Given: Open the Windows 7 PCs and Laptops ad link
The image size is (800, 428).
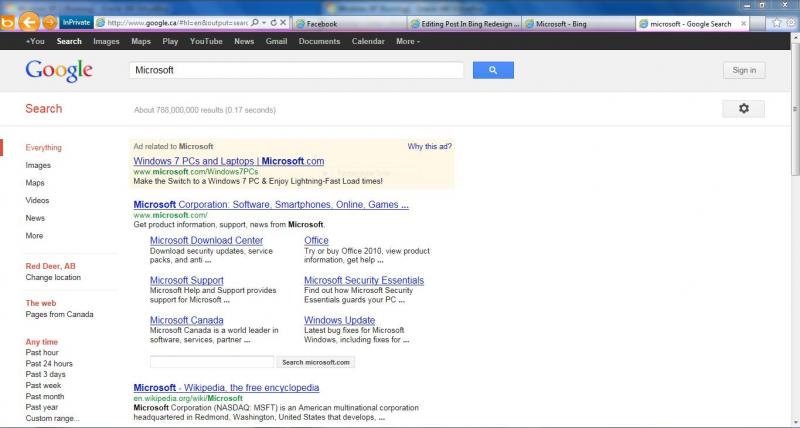Looking at the screenshot, I should click(229, 161).
